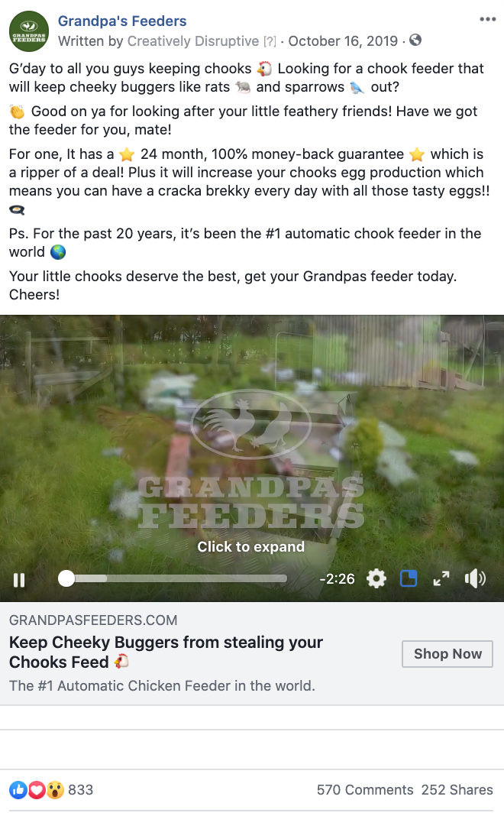Image resolution: width=504 pixels, height=816 pixels.
Task: Open video settings gear
Action: (x=376, y=578)
